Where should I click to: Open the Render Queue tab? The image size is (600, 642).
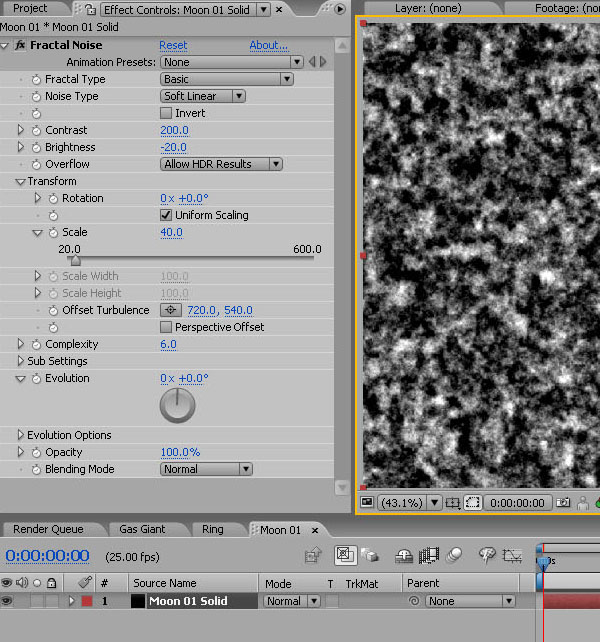[x=48, y=529]
